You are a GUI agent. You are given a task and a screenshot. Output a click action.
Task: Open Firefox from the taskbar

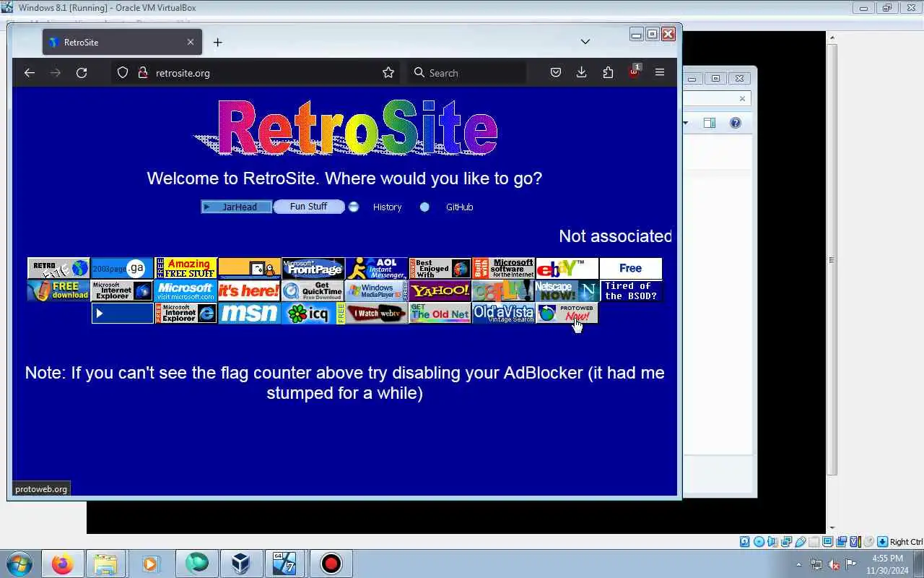point(62,564)
